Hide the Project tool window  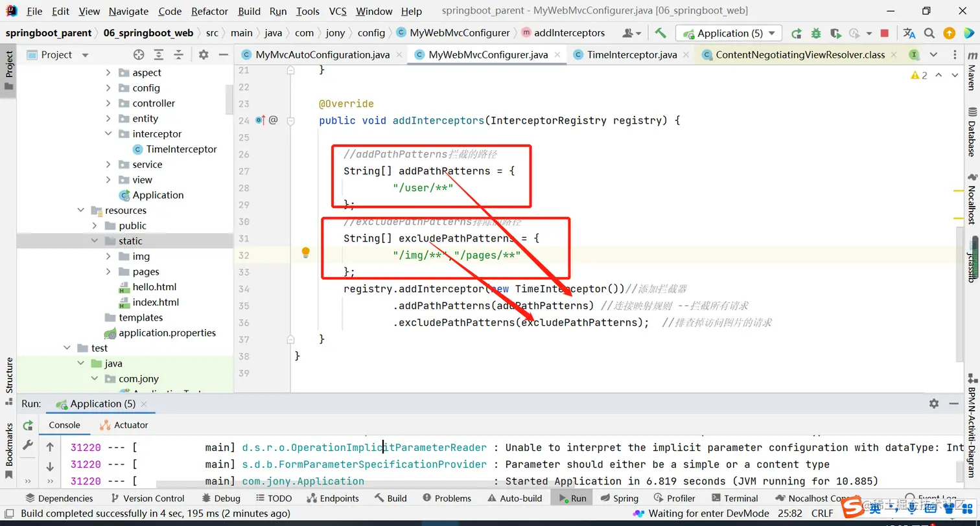pos(223,55)
